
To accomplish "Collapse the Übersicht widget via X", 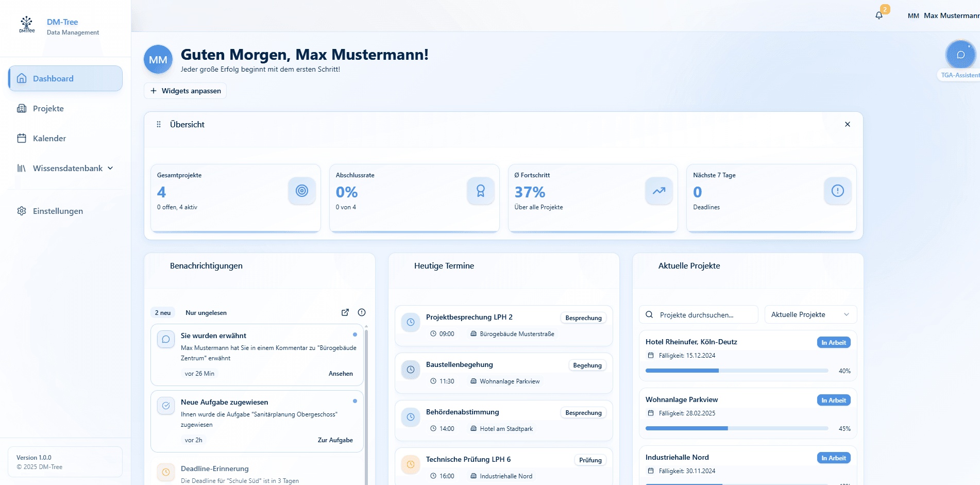I will coord(848,124).
